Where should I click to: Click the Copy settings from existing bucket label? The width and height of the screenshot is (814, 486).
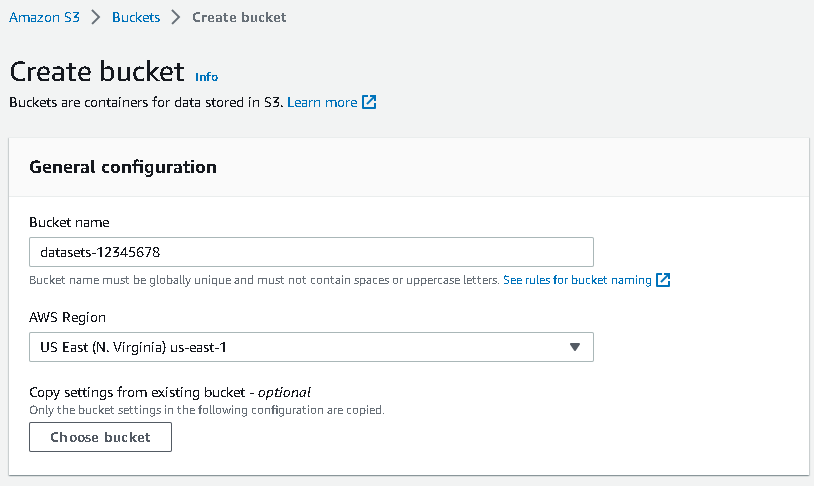170,392
